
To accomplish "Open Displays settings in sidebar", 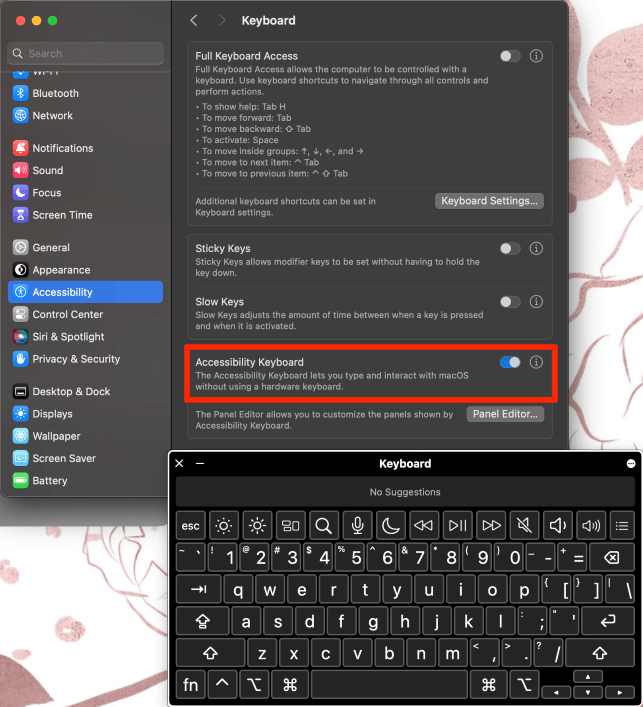I will click(86, 414).
